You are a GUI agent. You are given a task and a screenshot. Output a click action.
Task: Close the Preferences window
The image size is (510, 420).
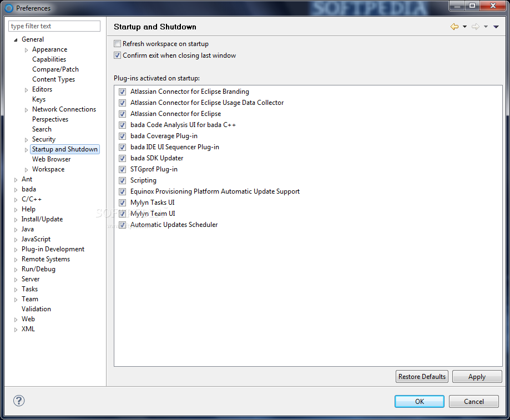click(493, 6)
